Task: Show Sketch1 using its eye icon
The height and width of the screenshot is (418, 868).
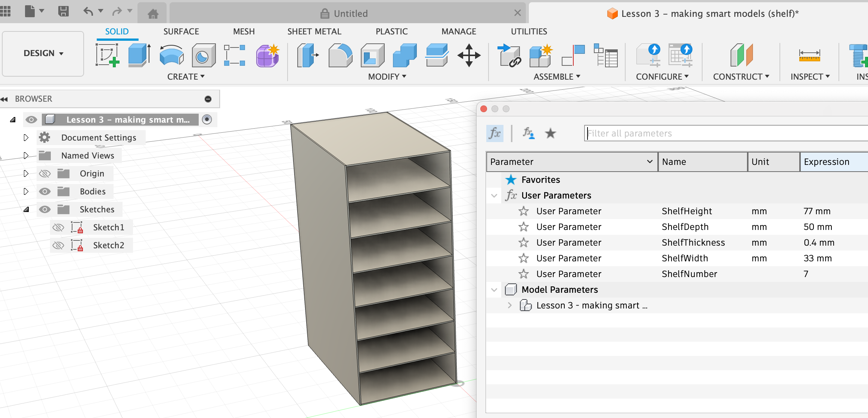Action: pyautogui.click(x=58, y=227)
